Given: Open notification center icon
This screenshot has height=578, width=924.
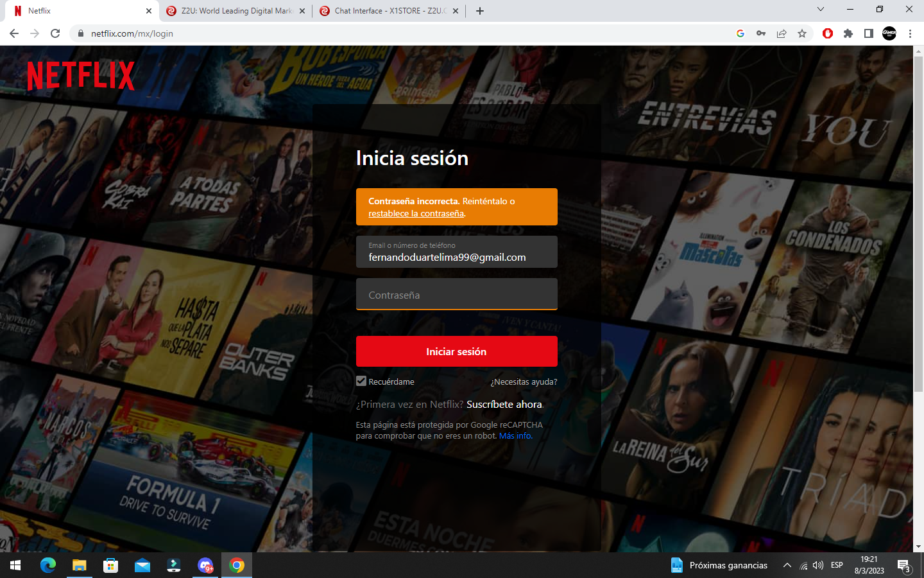Looking at the screenshot, I should (904, 566).
